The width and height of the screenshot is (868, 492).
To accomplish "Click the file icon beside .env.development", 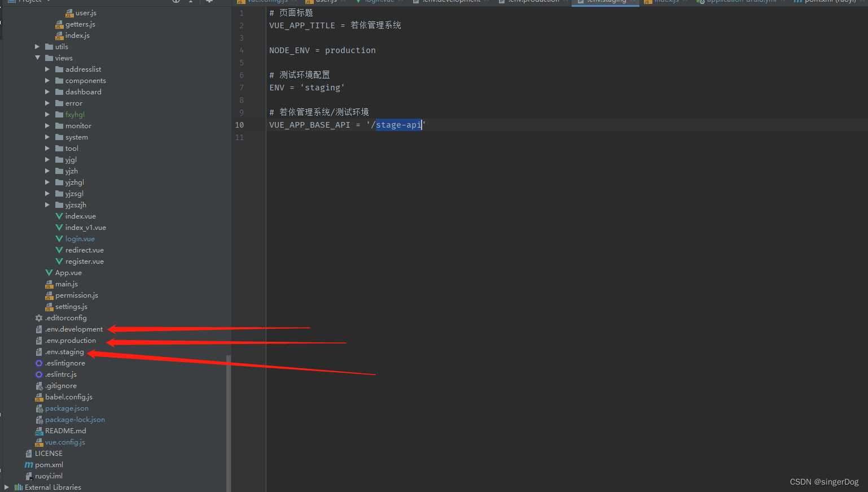I will (39, 329).
